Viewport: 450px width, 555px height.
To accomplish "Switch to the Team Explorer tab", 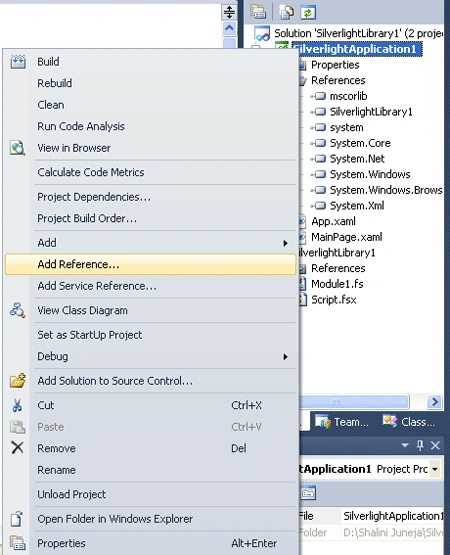I will pos(342,422).
